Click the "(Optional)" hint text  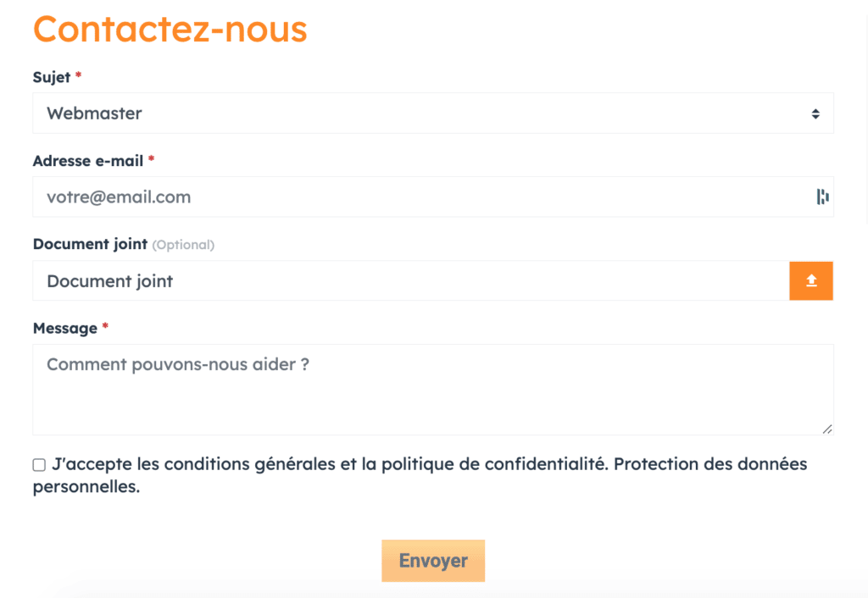[183, 245]
